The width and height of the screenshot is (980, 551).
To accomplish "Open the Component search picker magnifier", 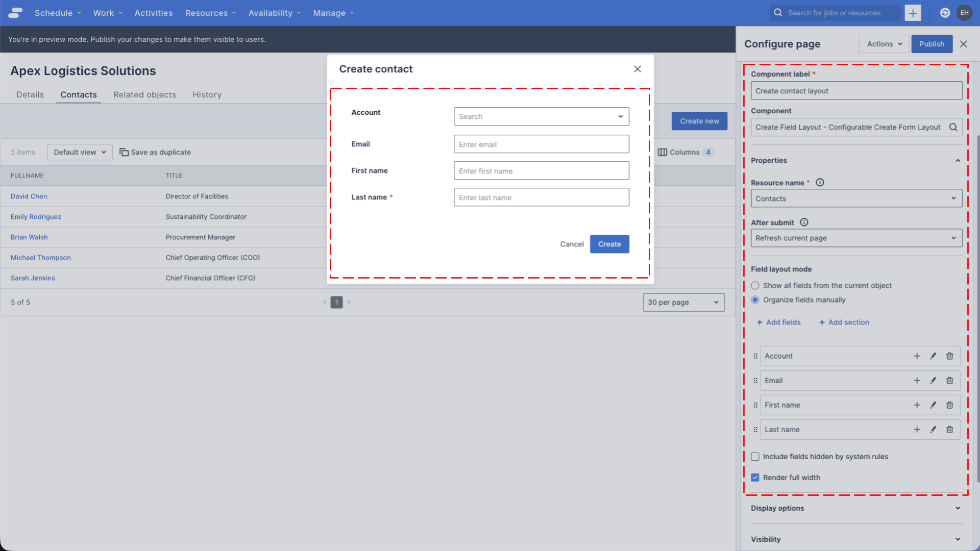I will pyautogui.click(x=954, y=127).
